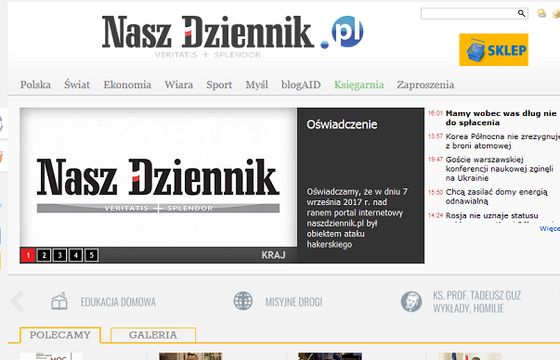Focus the search text field
560x360 pixels.
pyautogui.click(x=469, y=14)
